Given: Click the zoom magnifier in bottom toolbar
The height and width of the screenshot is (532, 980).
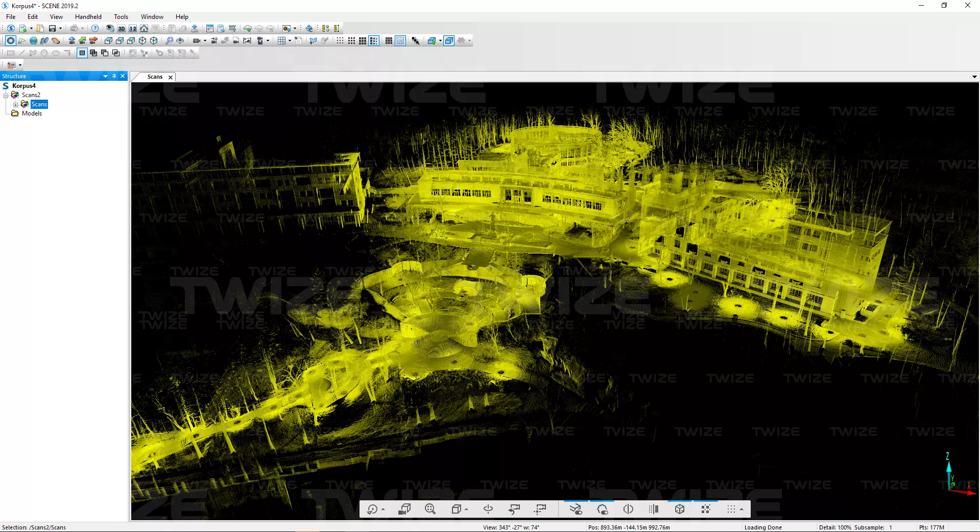Looking at the screenshot, I should click(430, 509).
